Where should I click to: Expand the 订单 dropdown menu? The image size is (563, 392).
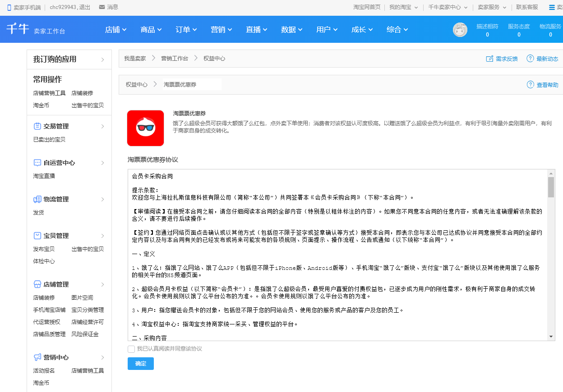[186, 29]
